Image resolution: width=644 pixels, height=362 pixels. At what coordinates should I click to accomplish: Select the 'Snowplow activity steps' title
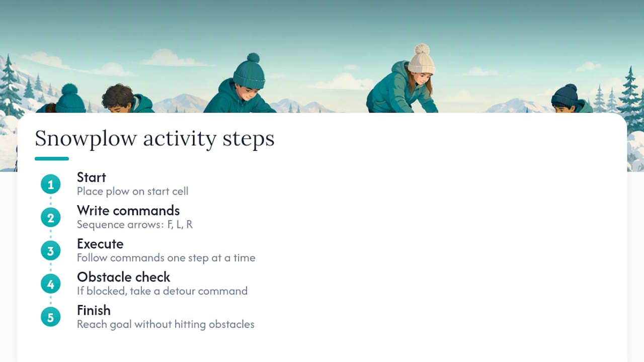154,138
